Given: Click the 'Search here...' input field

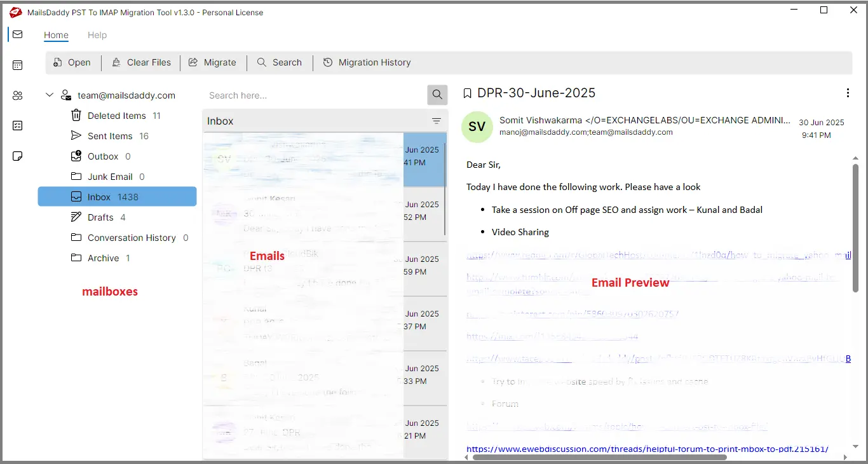Looking at the screenshot, I should point(315,95).
